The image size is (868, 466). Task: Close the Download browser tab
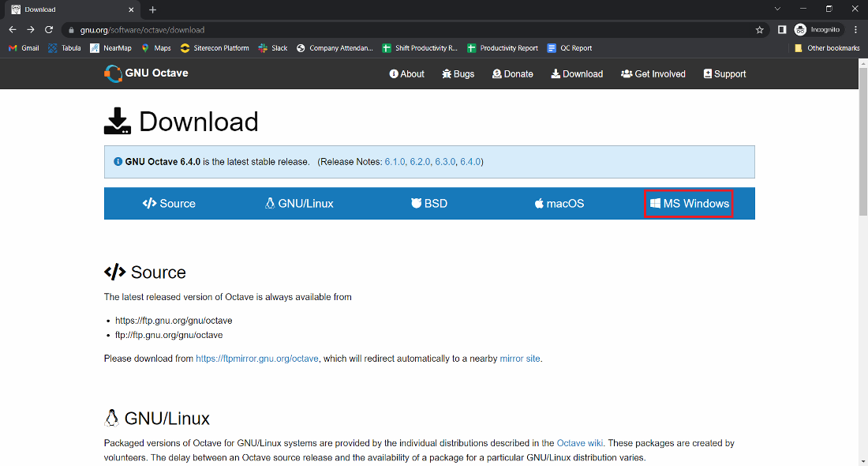pos(131,9)
